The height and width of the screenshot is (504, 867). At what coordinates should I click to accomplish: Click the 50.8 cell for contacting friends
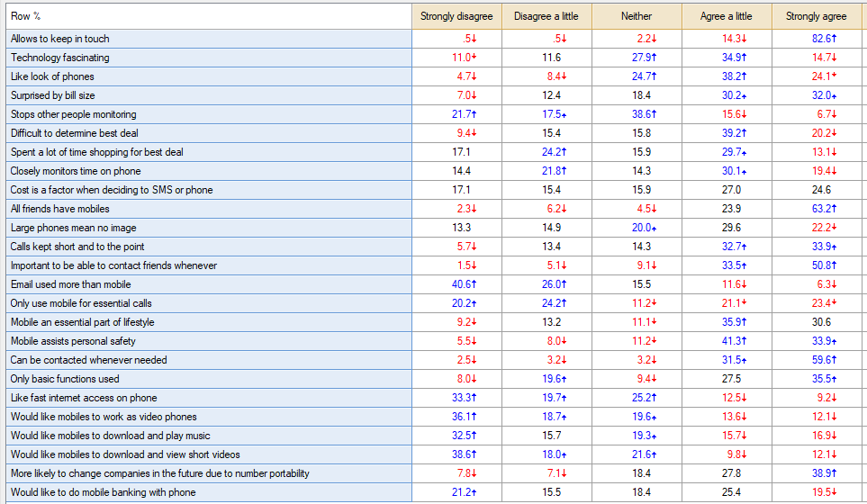tap(817, 265)
